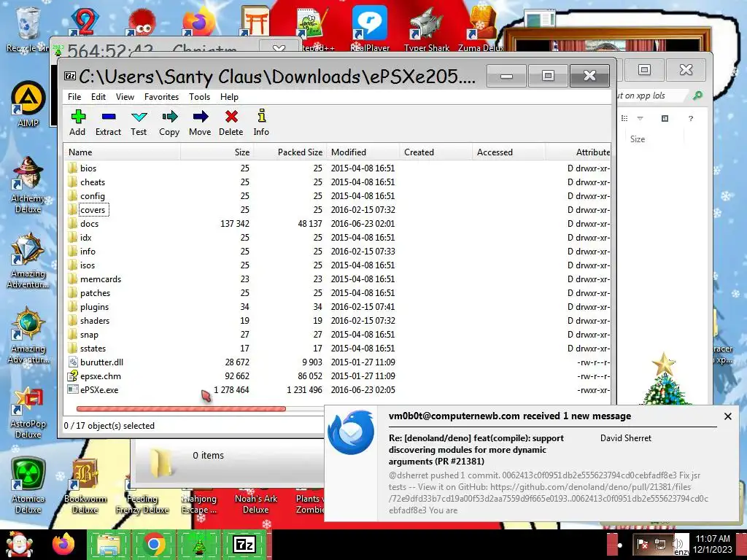Select the covers folder
The width and height of the screenshot is (747, 560).
[93, 209]
